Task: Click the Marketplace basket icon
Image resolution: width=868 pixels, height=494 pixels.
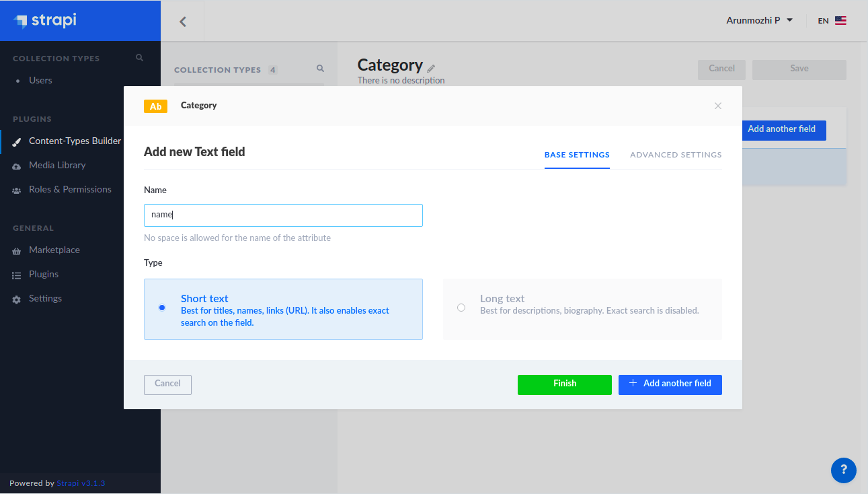Action: 17,250
